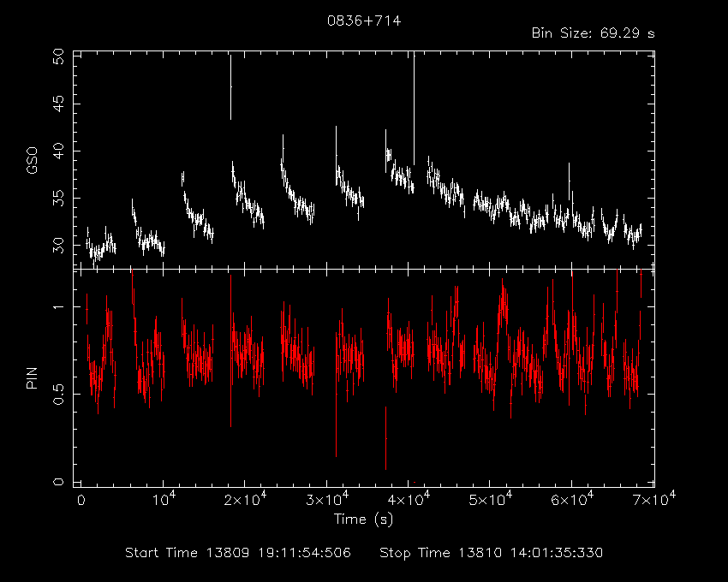This screenshot has height=582, width=728.
Task: Click the x-axis tick label 0
Action: (x=81, y=501)
